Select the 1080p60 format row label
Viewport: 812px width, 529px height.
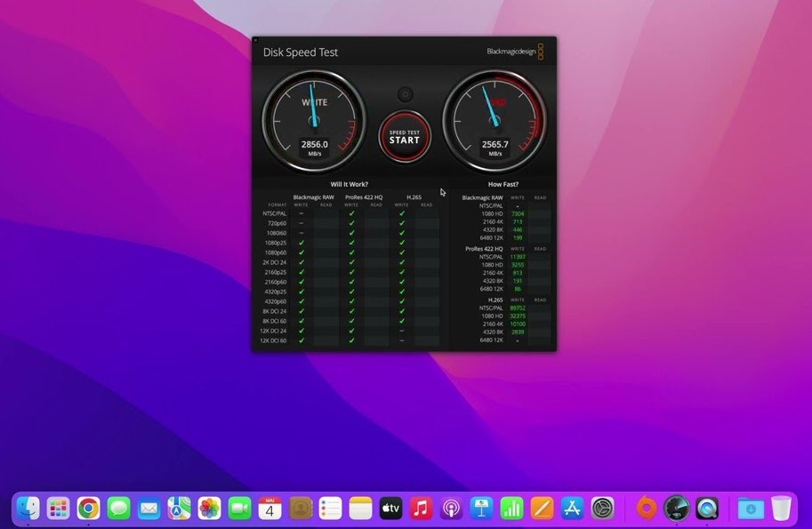276,252
